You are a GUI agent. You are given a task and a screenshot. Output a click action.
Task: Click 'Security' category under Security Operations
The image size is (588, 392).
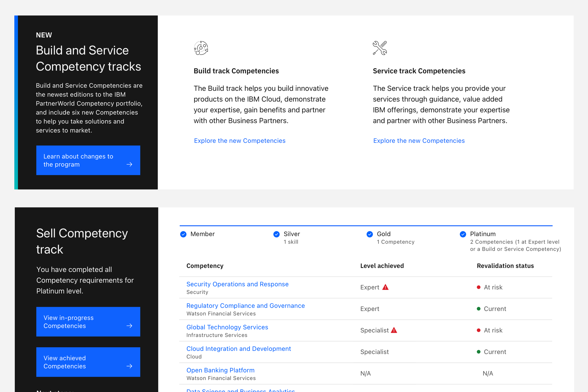point(197,292)
